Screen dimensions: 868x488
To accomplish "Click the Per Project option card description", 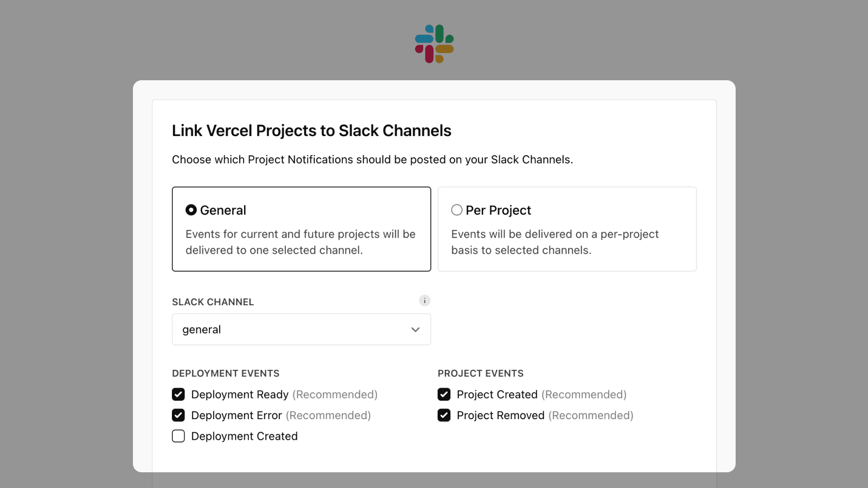I will click(554, 242).
